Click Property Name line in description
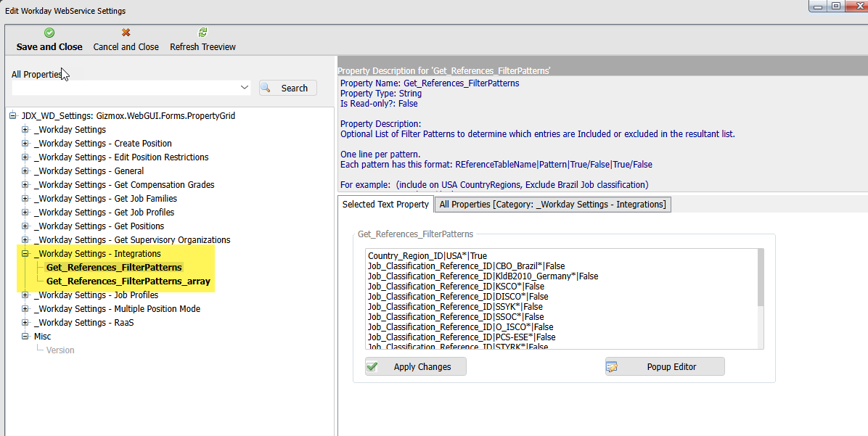 coord(430,83)
